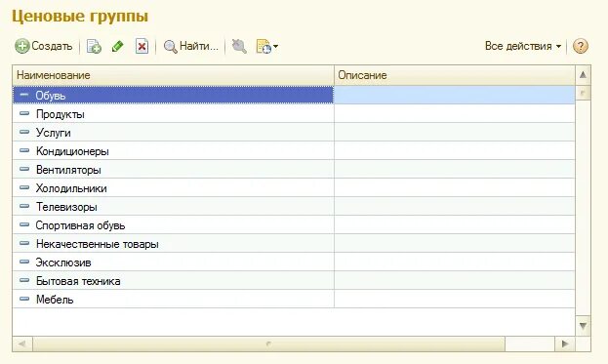Viewport: 608px width, 364px height.
Task: Select the Вентиляторы row
Action: click(294, 170)
